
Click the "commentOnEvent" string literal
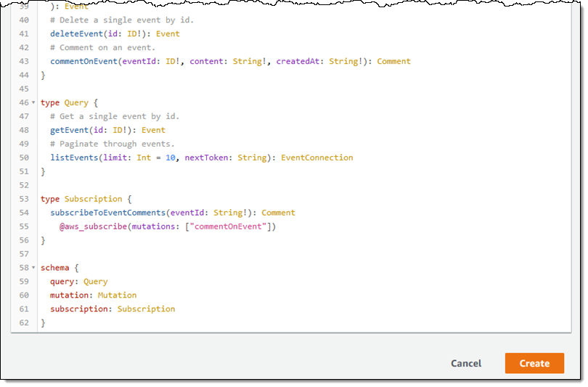[229, 227]
